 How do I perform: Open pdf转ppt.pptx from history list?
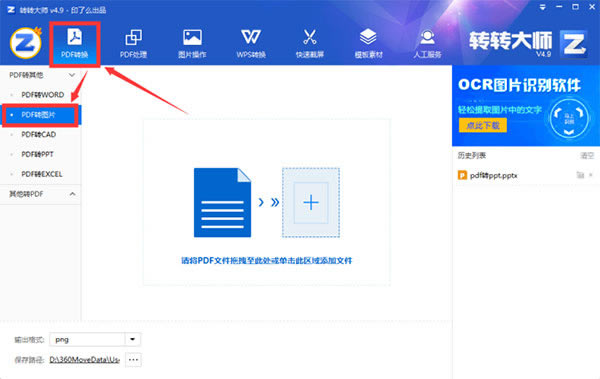(494, 176)
